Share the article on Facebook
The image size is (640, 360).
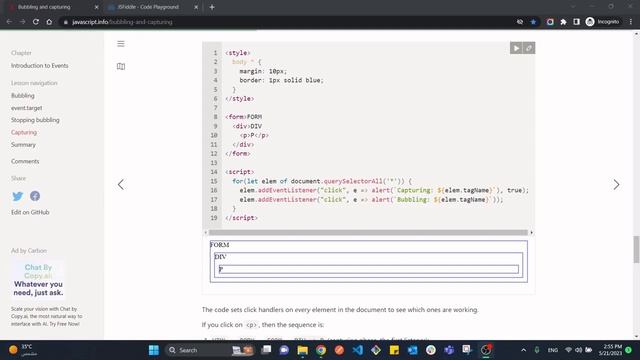coord(35,196)
